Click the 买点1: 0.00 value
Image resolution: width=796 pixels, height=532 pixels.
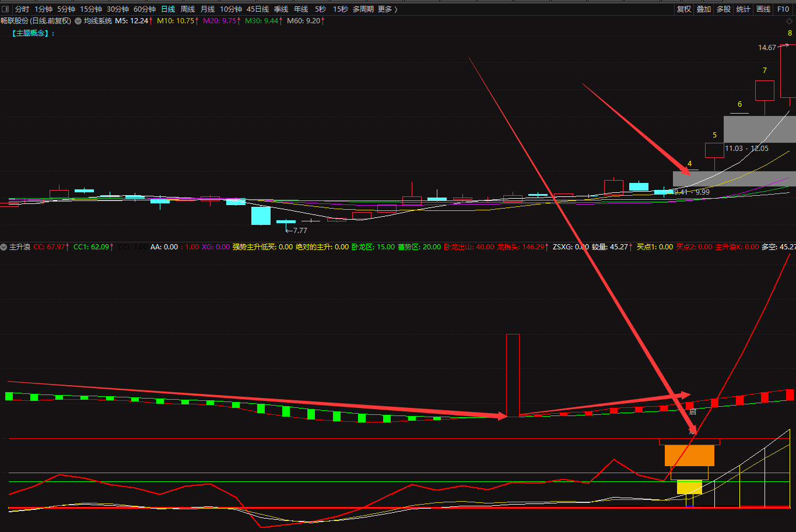point(655,247)
